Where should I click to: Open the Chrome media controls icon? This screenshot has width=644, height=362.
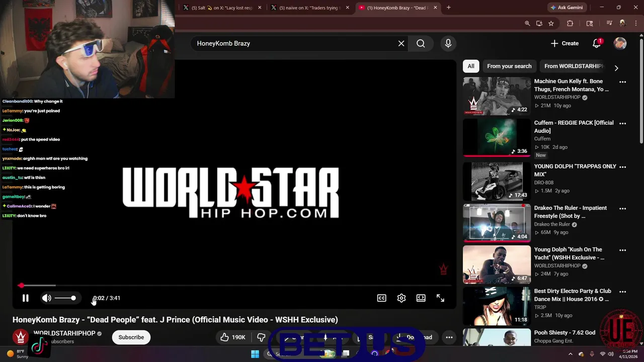pyautogui.click(x=609, y=23)
